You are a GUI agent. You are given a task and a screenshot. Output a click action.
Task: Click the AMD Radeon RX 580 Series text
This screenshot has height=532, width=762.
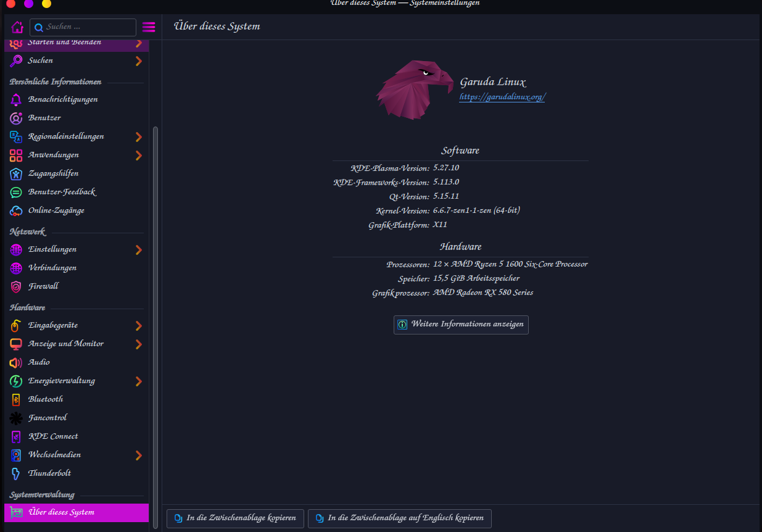(x=483, y=293)
